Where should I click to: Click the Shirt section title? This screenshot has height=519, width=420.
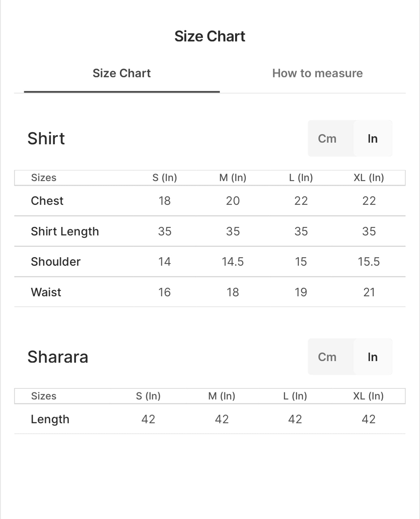click(46, 138)
